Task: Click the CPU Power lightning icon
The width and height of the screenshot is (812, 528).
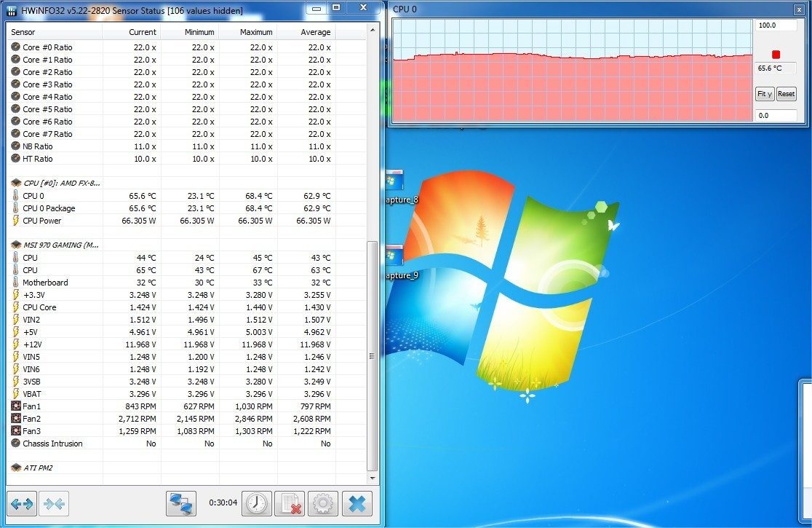Action: 15,221
